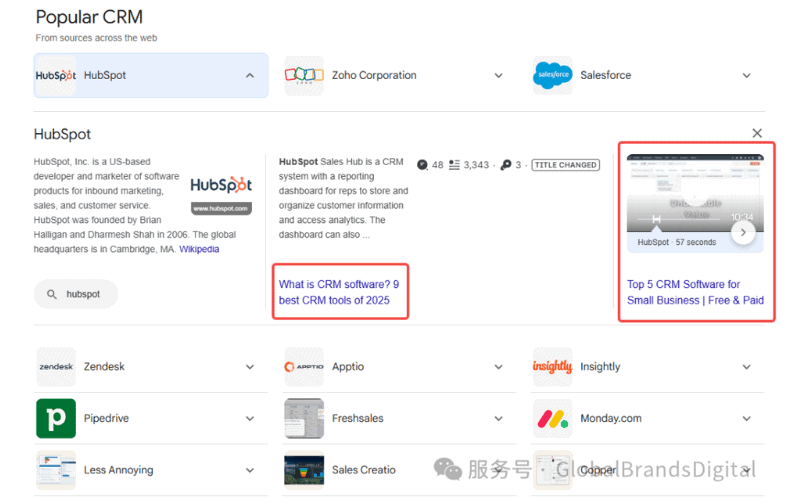
Task: Click the list icon next to 3,343
Action: click(x=454, y=165)
